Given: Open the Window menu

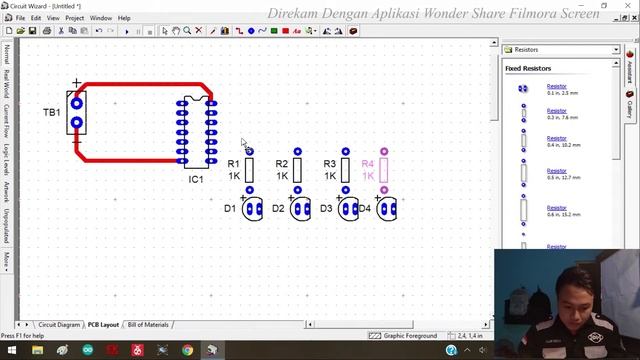Looking at the screenshot, I should point(101,18).
